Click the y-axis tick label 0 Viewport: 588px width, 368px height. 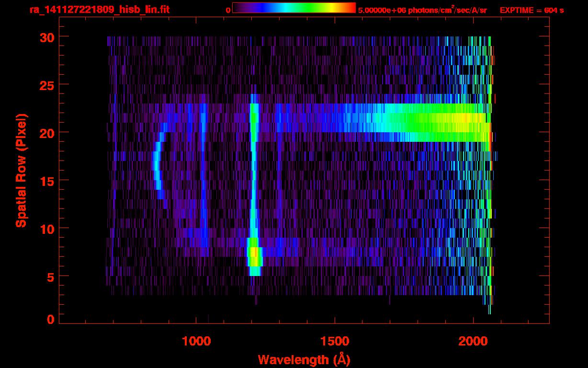click(x=50, y=319)
